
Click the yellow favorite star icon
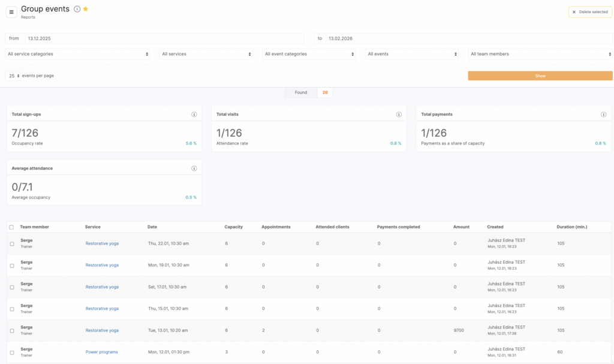[86, 9]
